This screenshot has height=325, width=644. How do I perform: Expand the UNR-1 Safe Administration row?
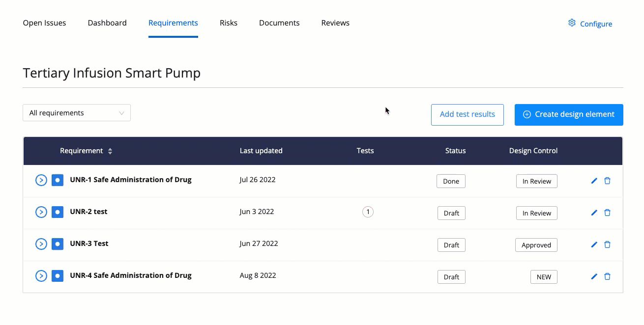(41, 180)
